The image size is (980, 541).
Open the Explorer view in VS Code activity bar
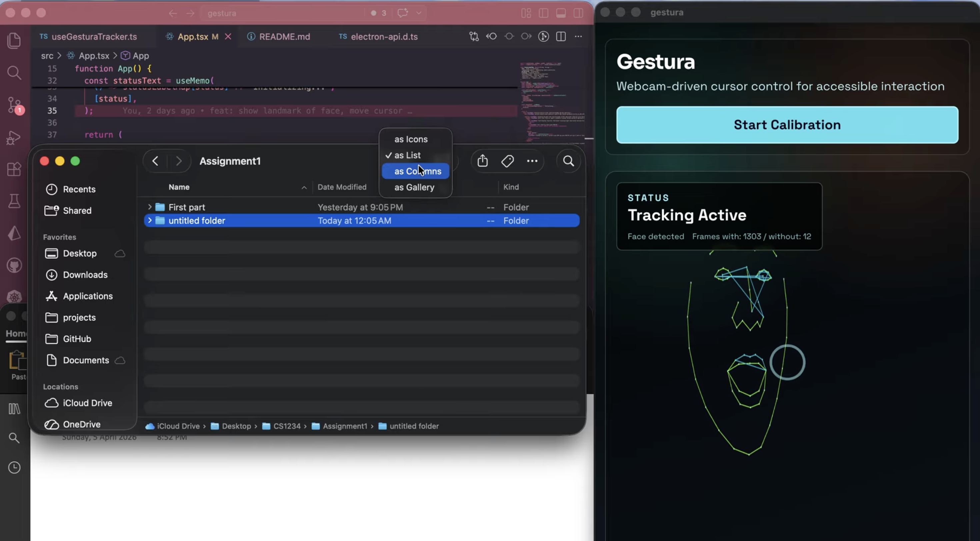pyautogui.click(x=14, y=40)
